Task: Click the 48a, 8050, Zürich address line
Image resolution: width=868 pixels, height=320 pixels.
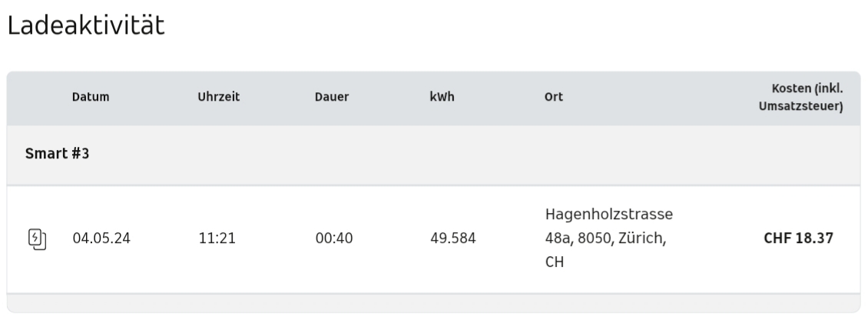Action: point(605,238)
